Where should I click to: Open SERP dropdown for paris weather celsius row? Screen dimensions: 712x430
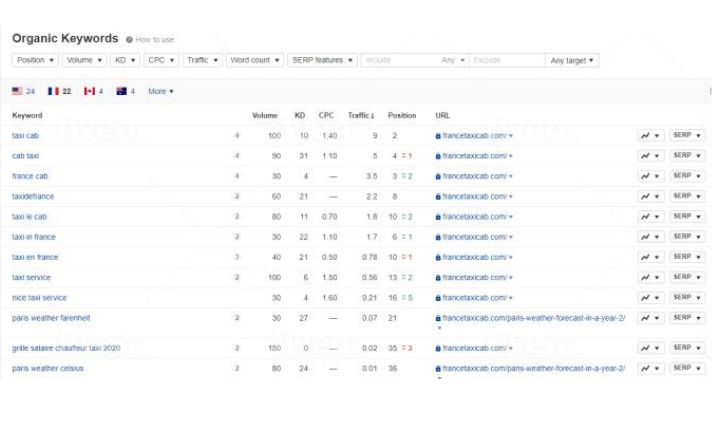(687, 368)
